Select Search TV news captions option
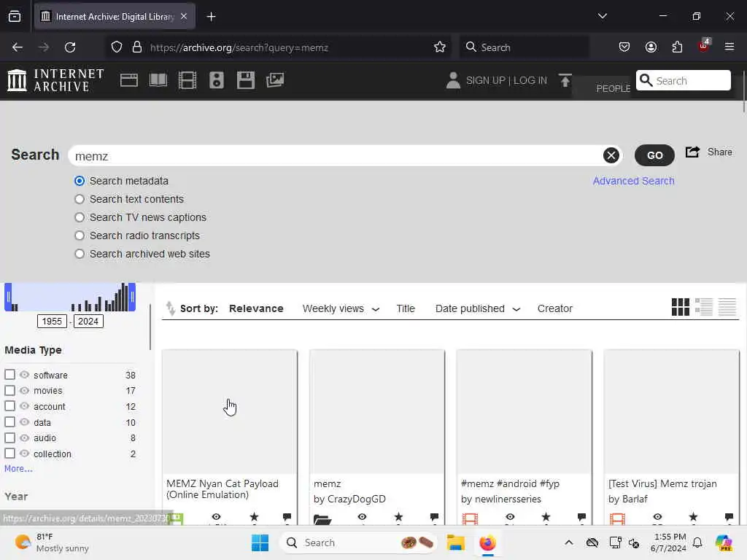 click(x=80, y=217)
